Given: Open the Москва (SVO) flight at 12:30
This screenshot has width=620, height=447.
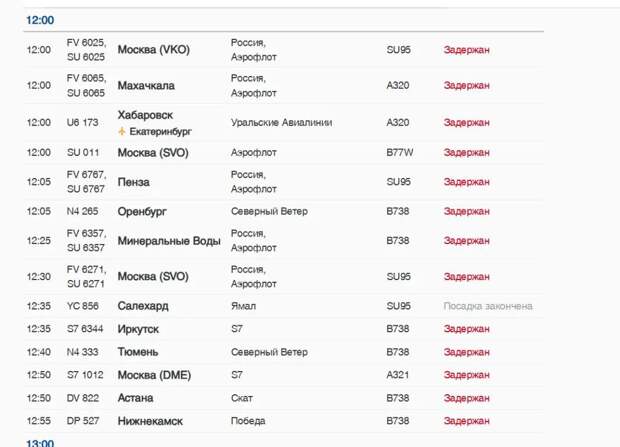Looking at the screenshot, I should (284, 277).
